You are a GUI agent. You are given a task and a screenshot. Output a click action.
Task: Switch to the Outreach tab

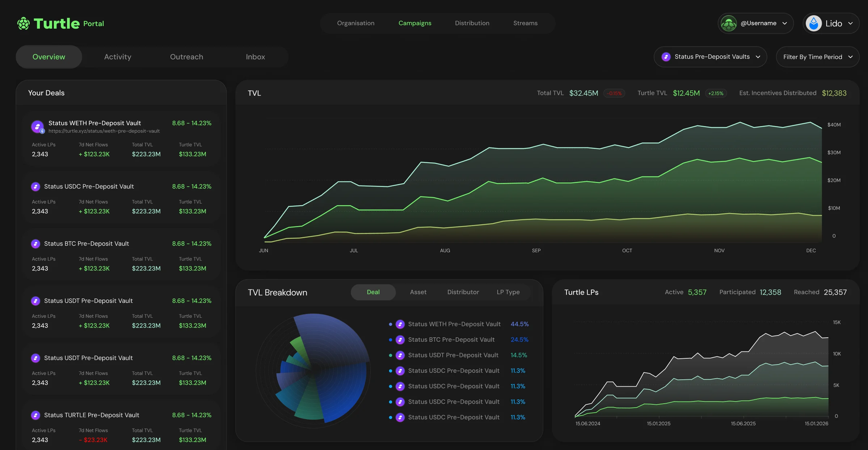pos(186,57)
